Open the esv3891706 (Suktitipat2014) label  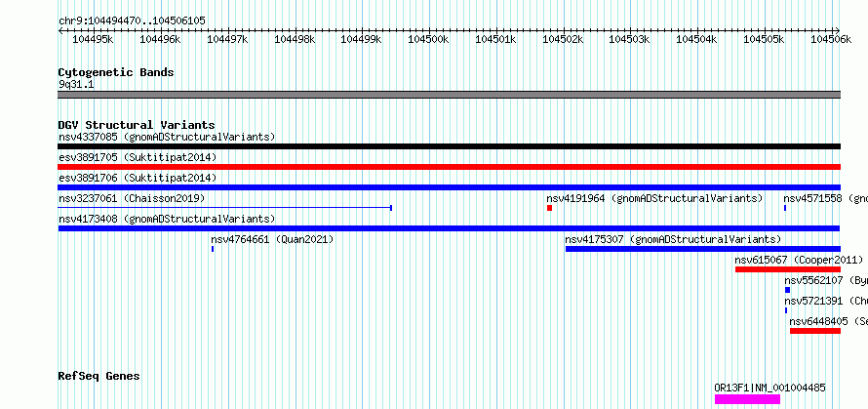pyautogui.click(x=138, y=178)
